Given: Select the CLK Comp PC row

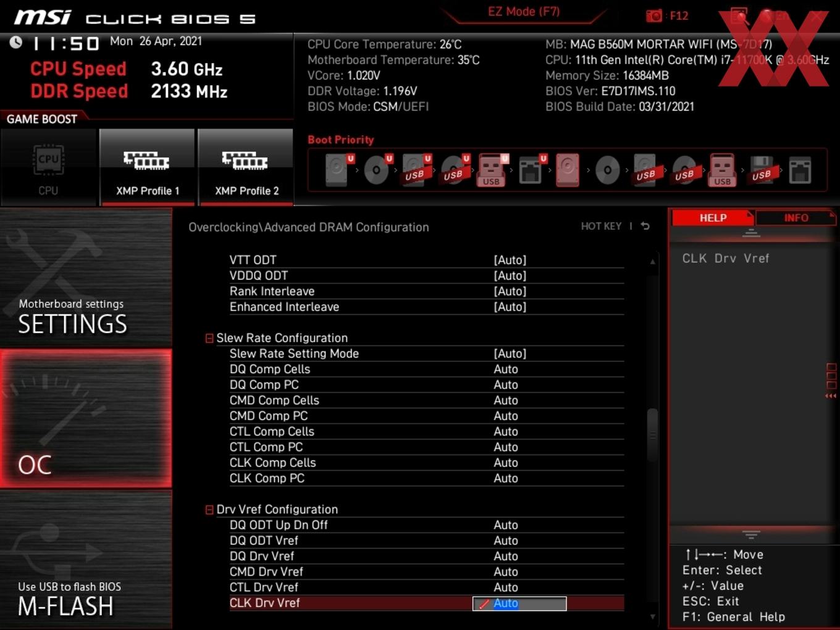Looking at the screenshot, I should (426, 478).
